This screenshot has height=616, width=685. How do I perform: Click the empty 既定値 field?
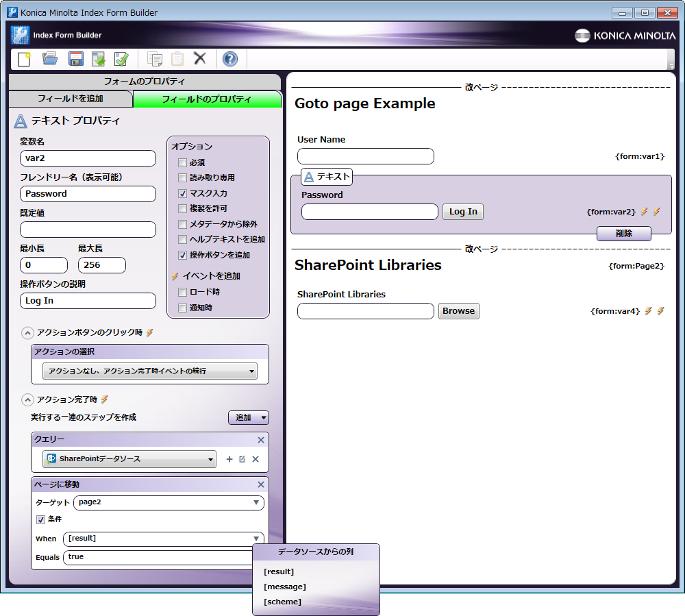coord(88,230)
